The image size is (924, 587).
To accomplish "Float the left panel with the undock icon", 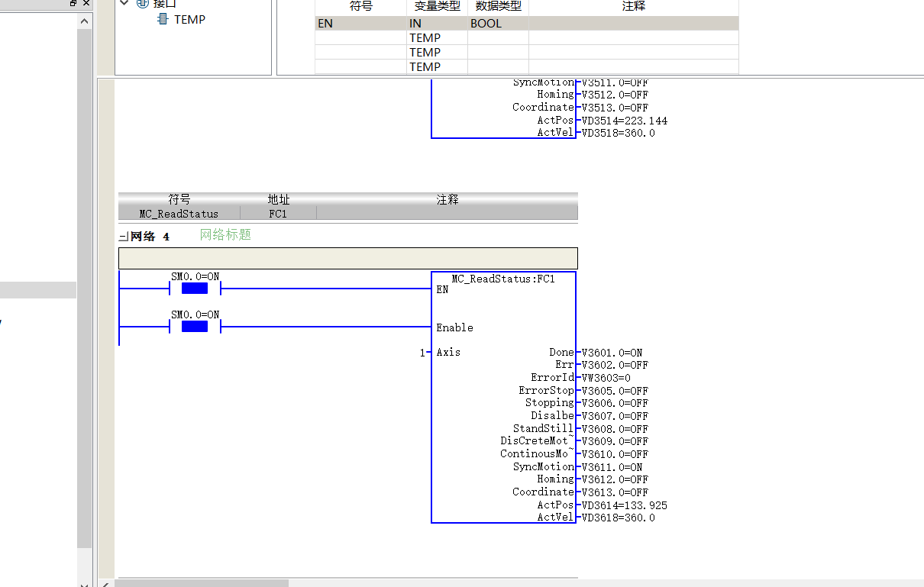I will coord(73,3).
